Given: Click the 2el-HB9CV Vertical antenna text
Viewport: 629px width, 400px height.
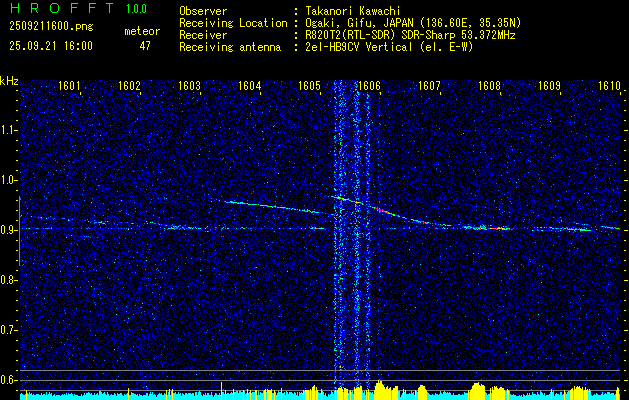Looking at the screenshot, I should 389,47.
